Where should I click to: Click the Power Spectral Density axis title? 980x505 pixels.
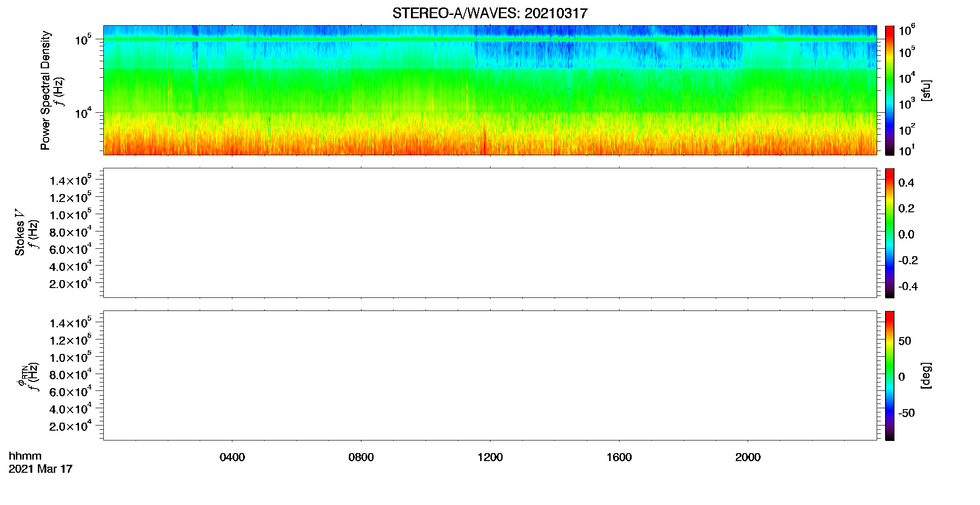45,90
